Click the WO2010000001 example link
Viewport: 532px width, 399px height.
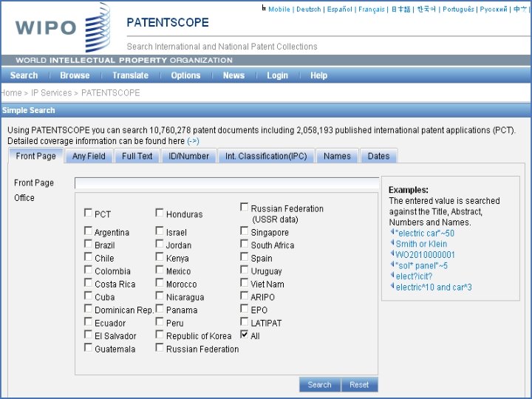[x=425, y=255]
